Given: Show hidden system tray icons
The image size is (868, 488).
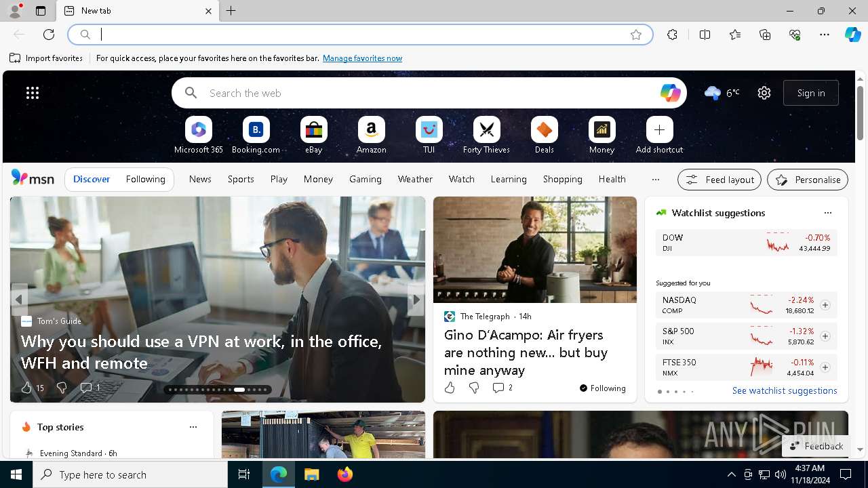Looking at the screenshot, I should [x=731, y=474].
